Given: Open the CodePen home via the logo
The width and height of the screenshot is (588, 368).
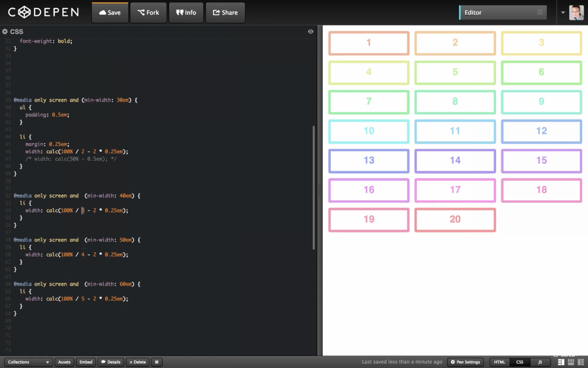Looking at the screenshot, I should tap(43, 12).
